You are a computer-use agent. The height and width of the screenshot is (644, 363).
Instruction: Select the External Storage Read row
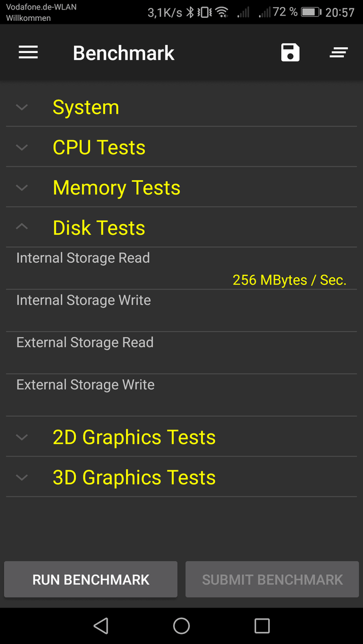pyautogui.click(x=181, y=353)
